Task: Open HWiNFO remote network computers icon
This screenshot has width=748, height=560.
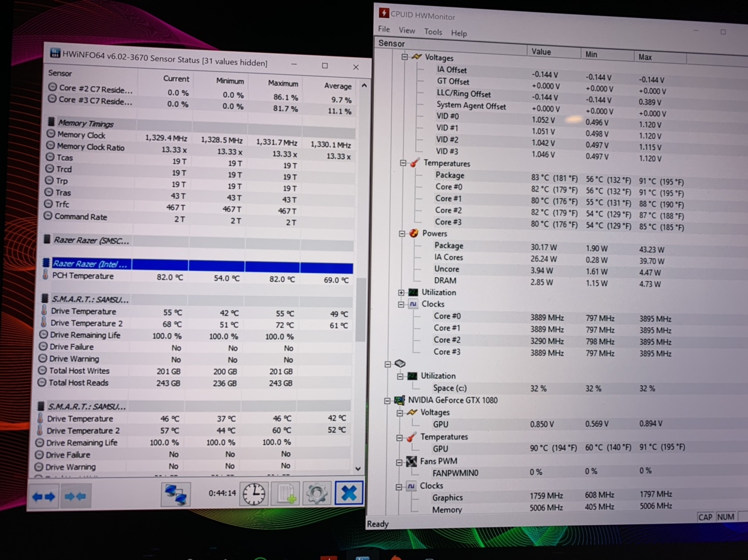Action: click(x=176, y=494)
